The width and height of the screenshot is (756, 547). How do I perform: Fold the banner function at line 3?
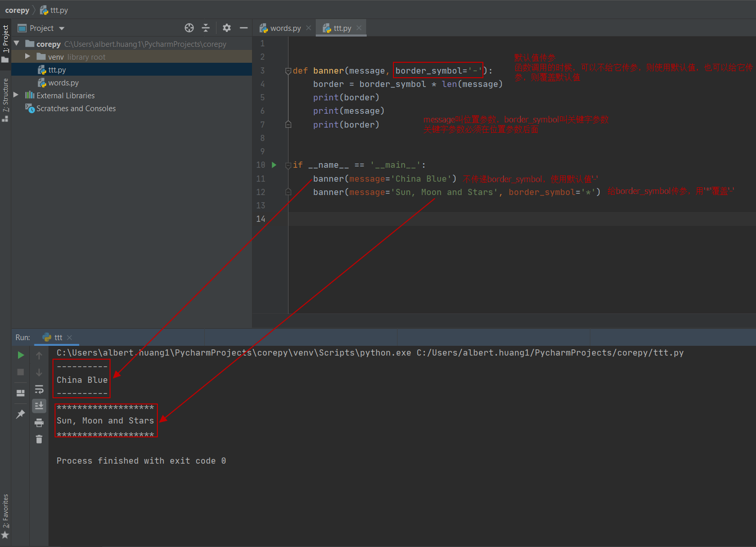click(288, 71)
